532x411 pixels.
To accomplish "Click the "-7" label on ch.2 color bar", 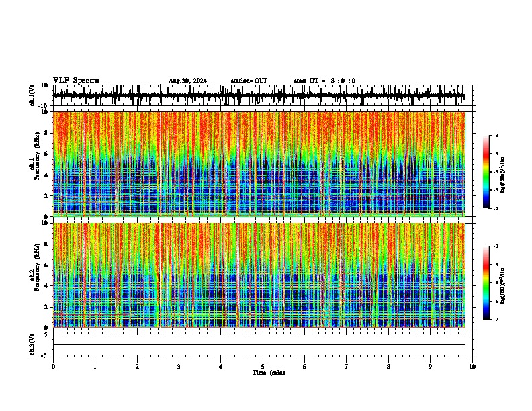I will (495, 319).
